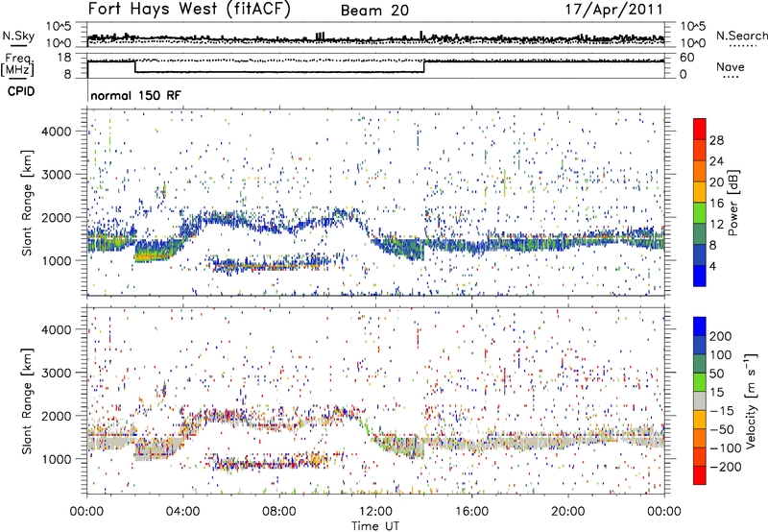This screenshot has height=532, width=768.
Task: Click the '20:00' time axis label
Action: (x=567, y=512)
